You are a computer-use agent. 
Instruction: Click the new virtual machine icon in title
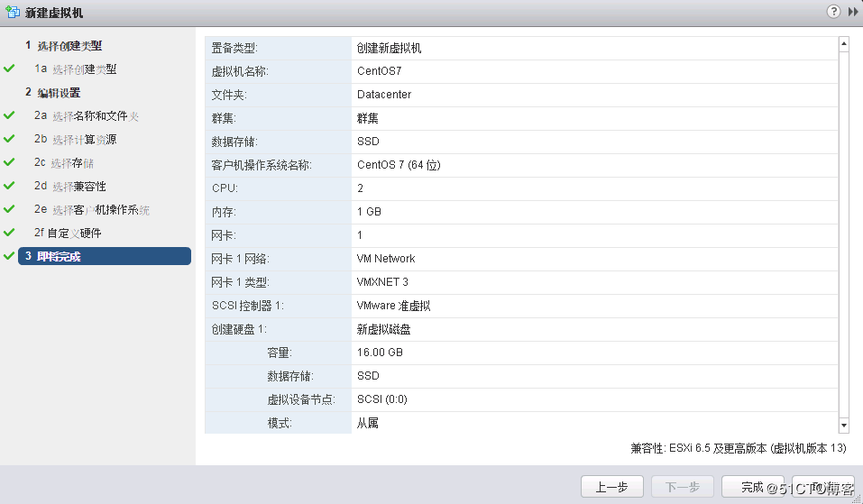tap(13, 12)
